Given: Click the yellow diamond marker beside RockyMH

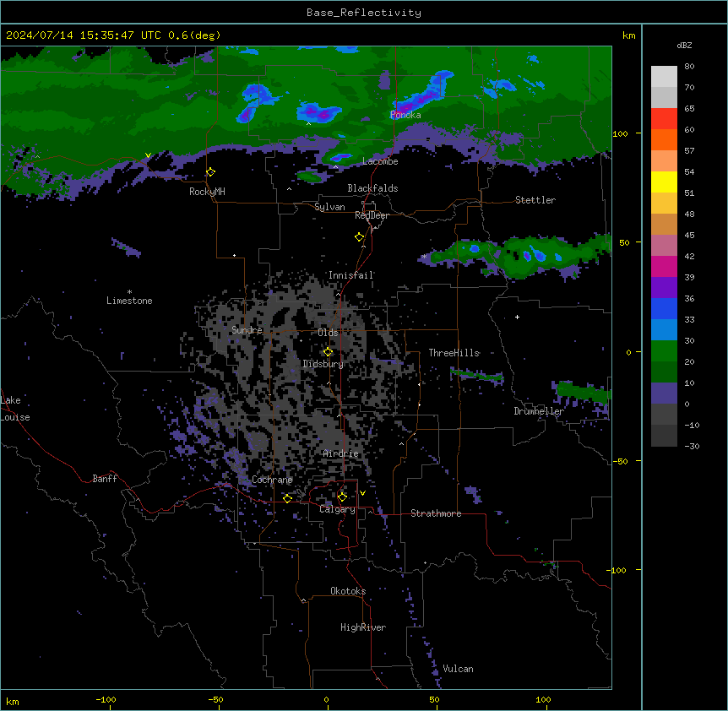Looking at the screenshot, I should pyautogui.click(x=210, y=171).
